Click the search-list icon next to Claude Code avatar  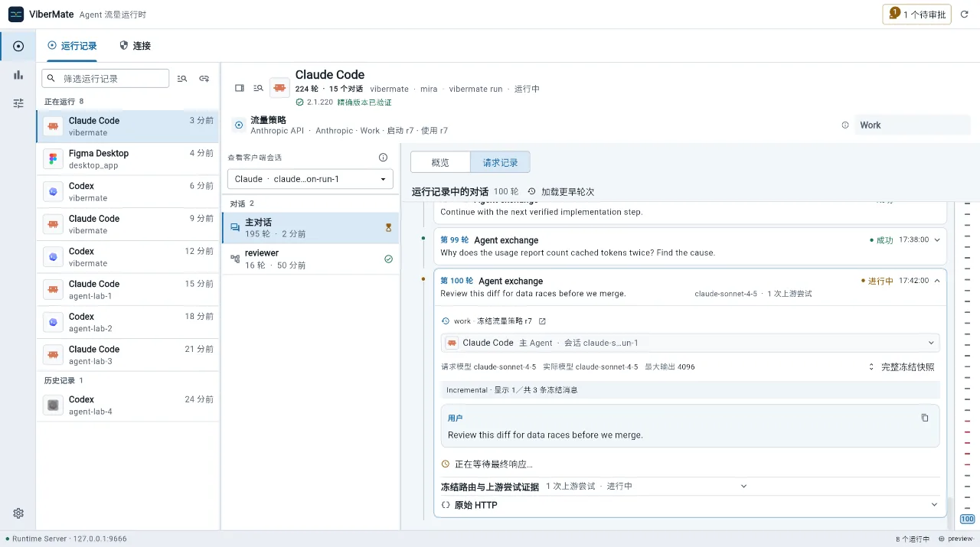pos(259,88)
